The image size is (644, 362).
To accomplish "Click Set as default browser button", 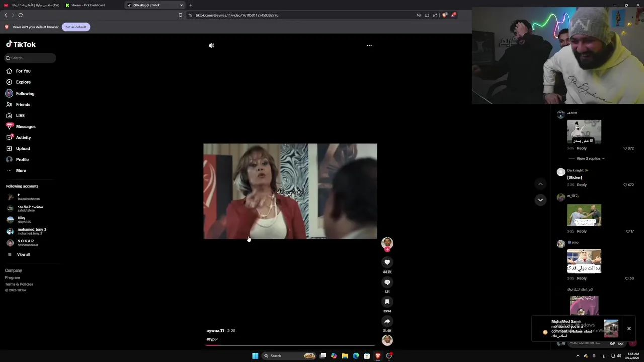I will 76,27.
